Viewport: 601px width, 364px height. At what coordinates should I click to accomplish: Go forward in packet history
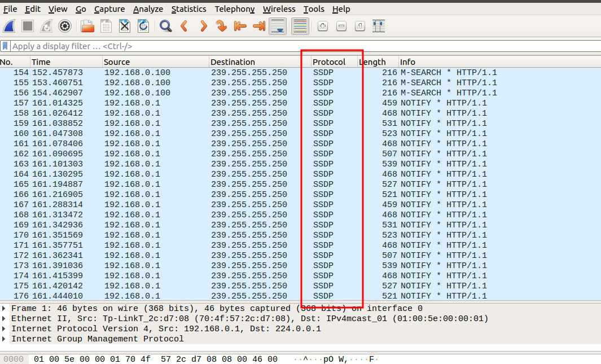coord(203,26)
